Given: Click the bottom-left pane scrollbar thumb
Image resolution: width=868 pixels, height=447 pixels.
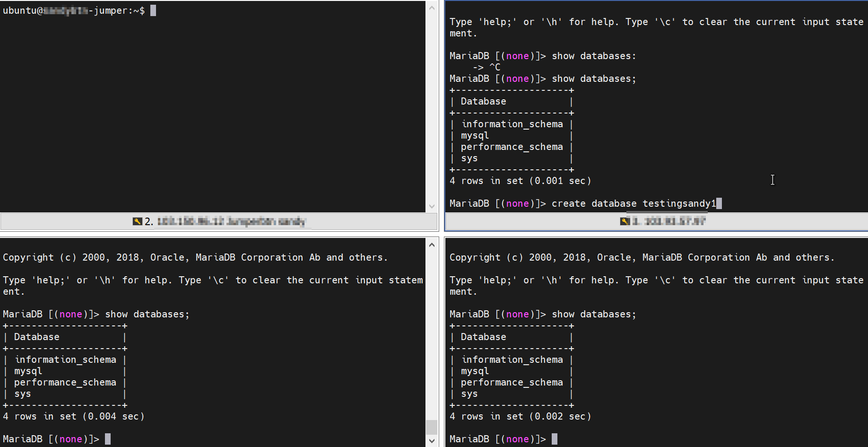Looking at the screenshot, I should (x=431, y=427).
